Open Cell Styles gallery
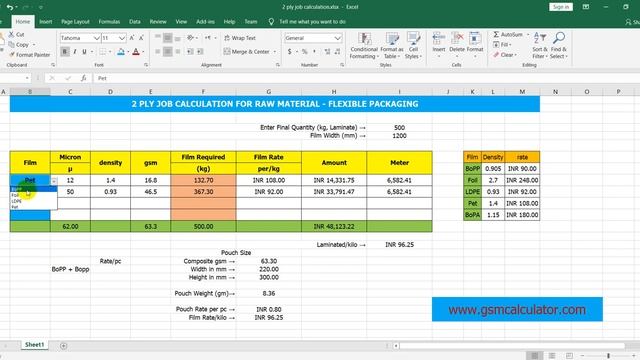The image size is (640, 360). [413, 46]
